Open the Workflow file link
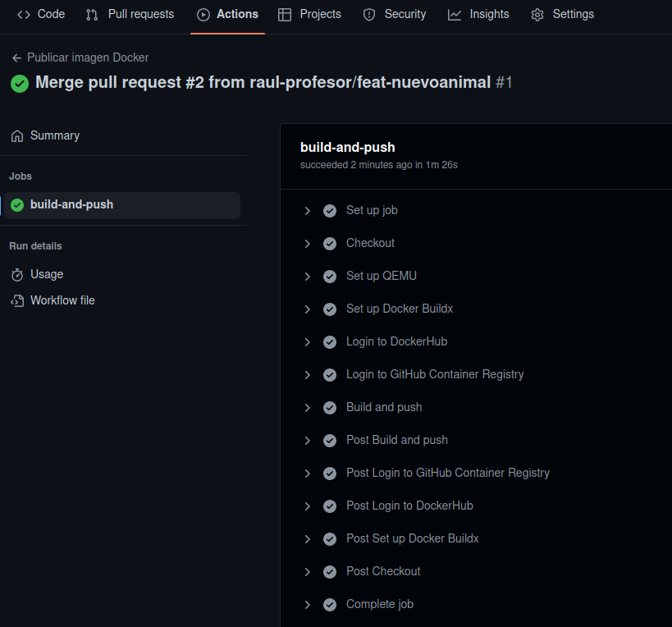 pos(62,301)
